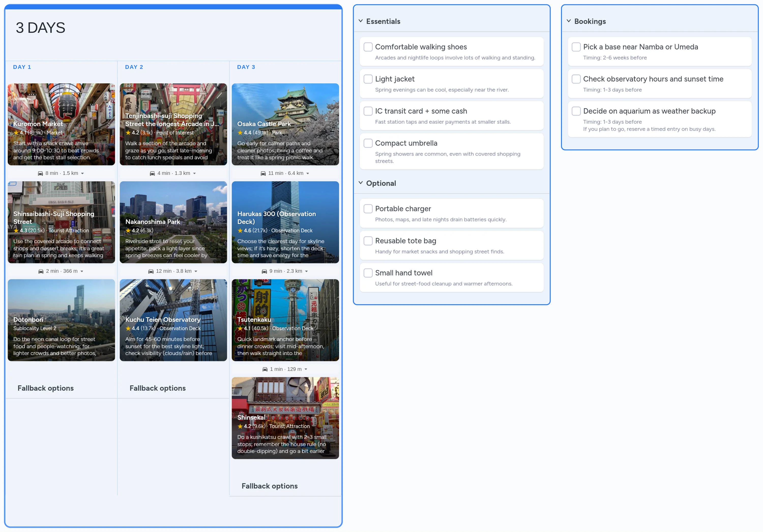Click car icon on 2 min 366 m leg

point(41,271)
